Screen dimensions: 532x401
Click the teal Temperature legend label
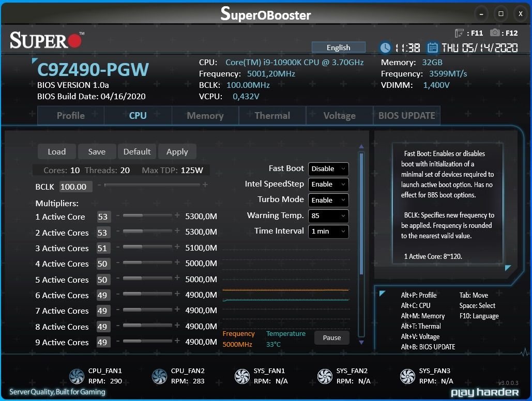coord(286,333)
